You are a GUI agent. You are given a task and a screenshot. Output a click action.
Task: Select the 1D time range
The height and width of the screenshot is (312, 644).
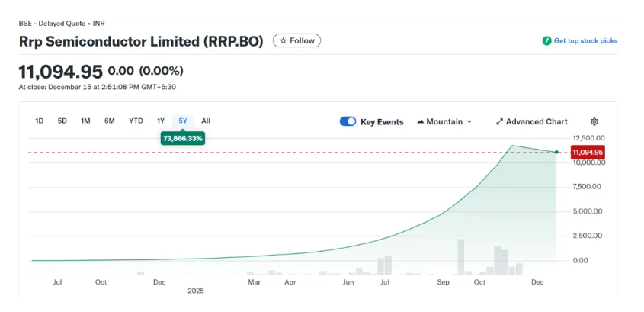pyautogui.click(x=40, y=121)
